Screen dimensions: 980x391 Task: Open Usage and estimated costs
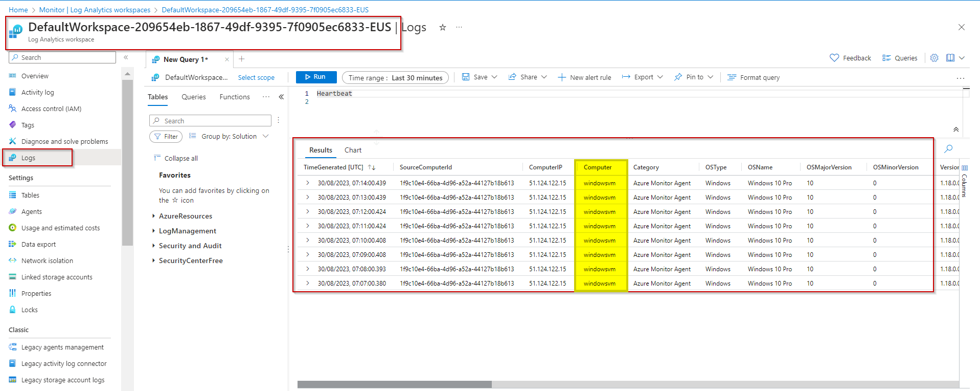click(60, 228)
